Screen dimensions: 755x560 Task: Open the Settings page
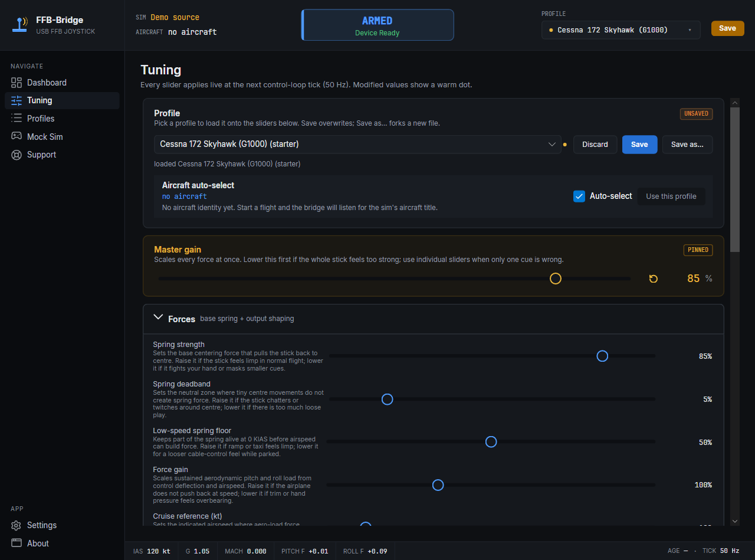[62, 525]
